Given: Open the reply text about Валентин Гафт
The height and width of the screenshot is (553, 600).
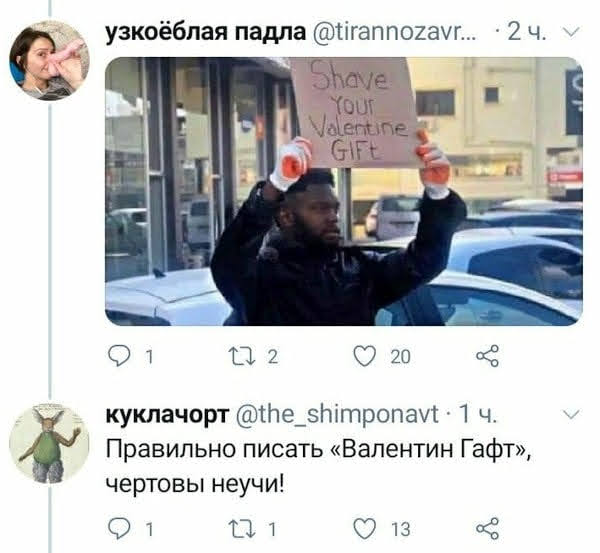Looking at the screenshot, I should 318,467.
